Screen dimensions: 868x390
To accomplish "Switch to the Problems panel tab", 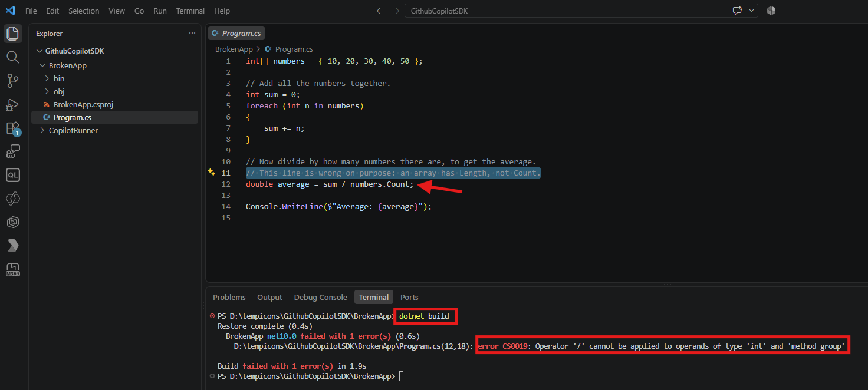I will [x=229, y=297].
